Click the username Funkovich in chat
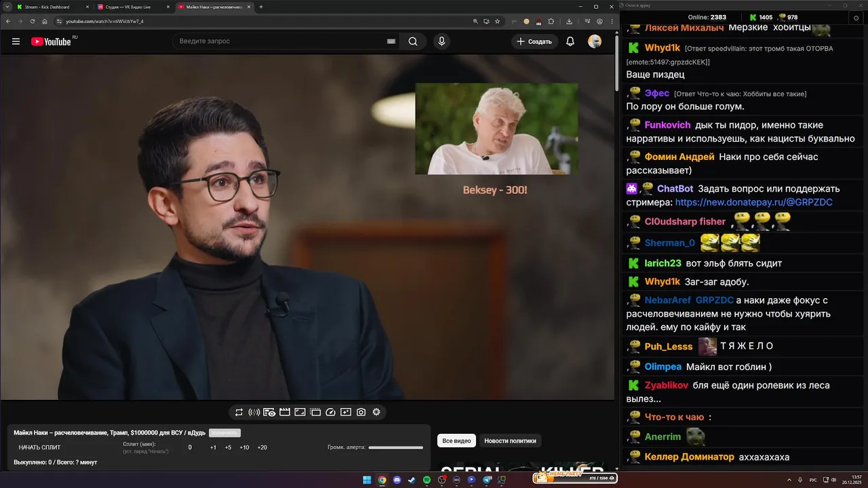 coord(667,125)
